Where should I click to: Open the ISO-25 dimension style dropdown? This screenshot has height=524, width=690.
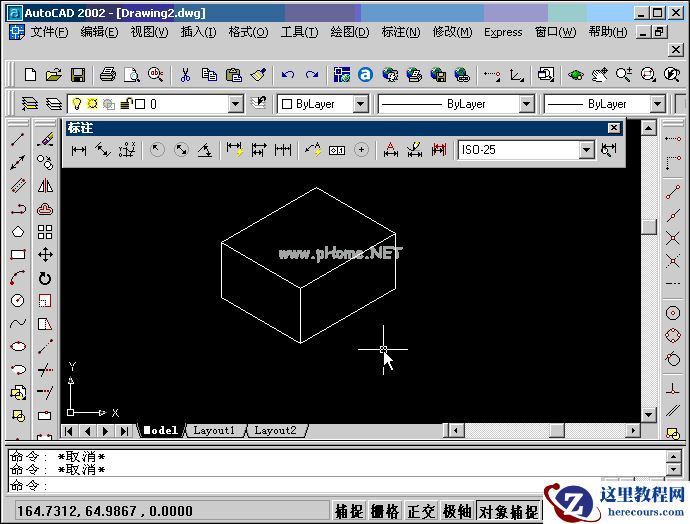pyautogui.click(x=586, y=150)
